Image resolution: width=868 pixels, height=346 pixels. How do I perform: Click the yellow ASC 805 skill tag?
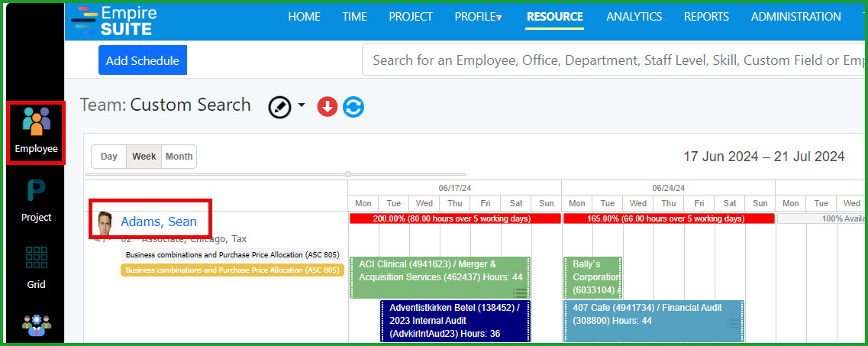(x=233, y=270)
